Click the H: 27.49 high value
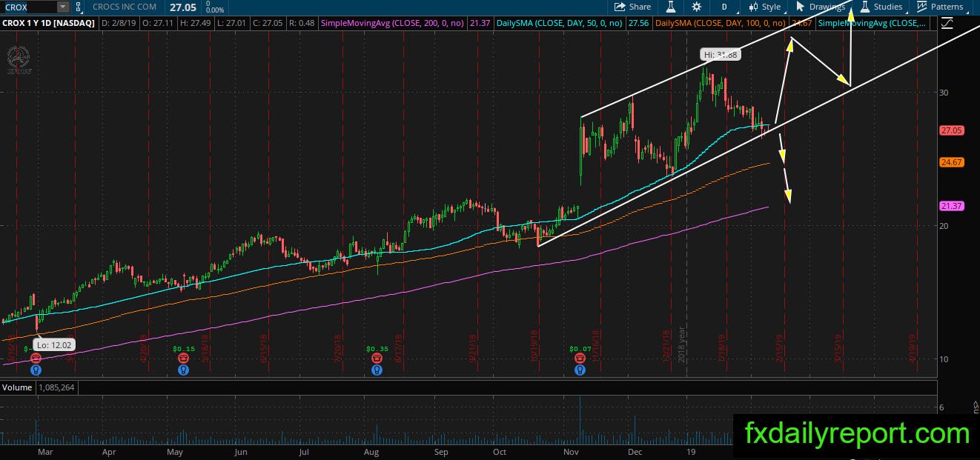The width and height of the screenshot is (980, 460). [194, 24]
